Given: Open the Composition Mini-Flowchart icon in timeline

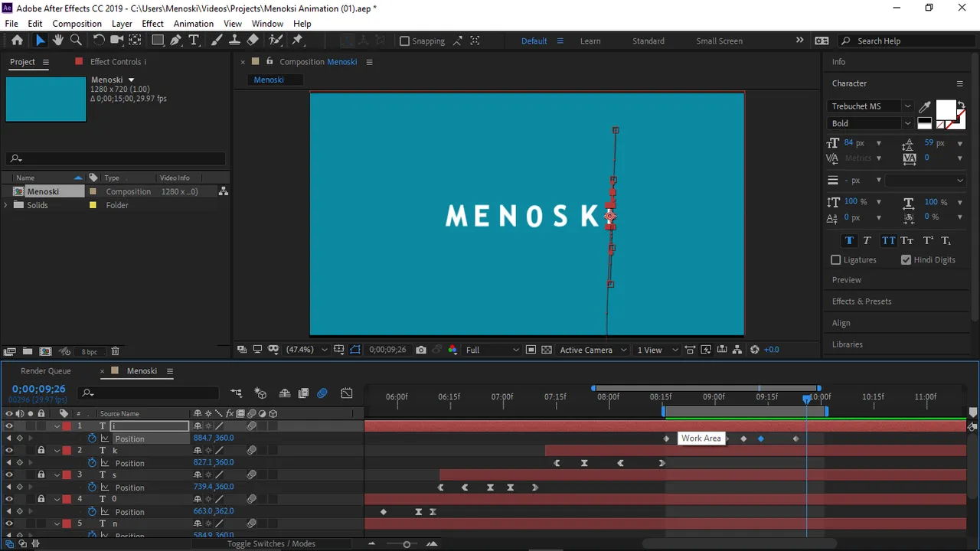Looking at the screenshot, I should (237, 393).
